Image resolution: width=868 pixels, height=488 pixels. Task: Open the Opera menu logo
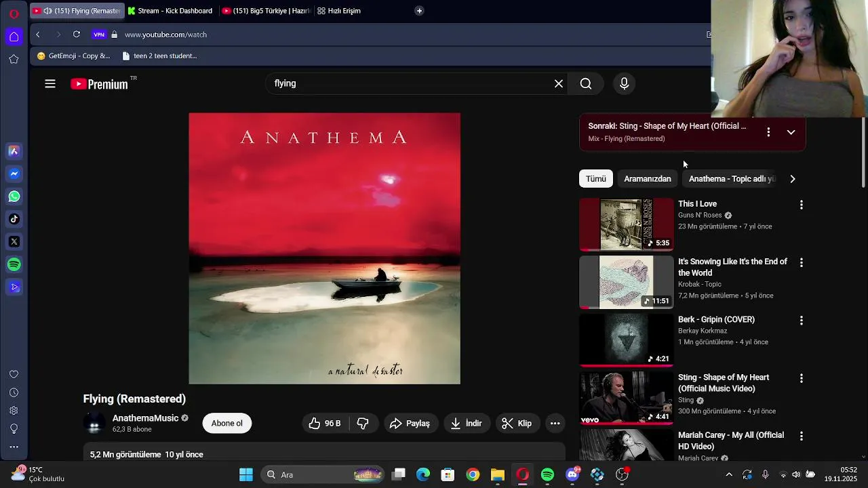[14, 14]
